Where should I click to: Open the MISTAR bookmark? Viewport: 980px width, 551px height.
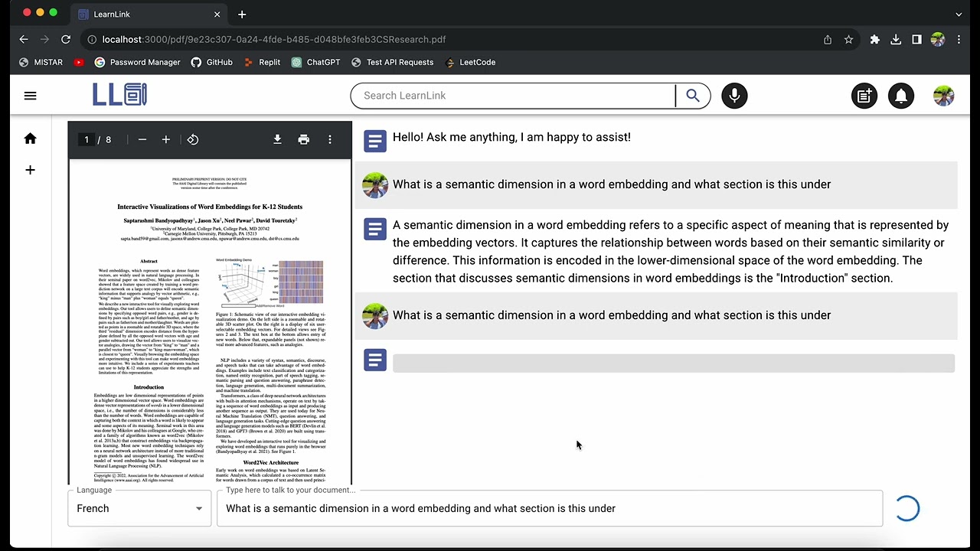[41, 62]
